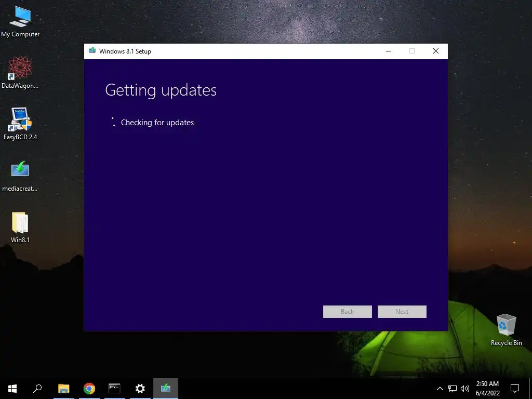Select Windows 8.1 Setup taskbar button

pyautogui.click(x=166, y=389)
